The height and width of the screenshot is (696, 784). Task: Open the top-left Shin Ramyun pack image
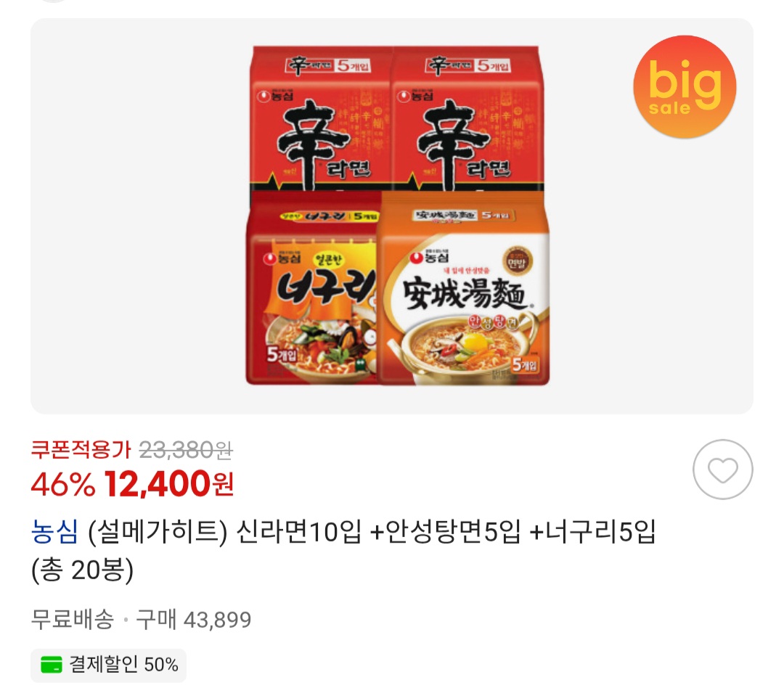coord(322,118)
